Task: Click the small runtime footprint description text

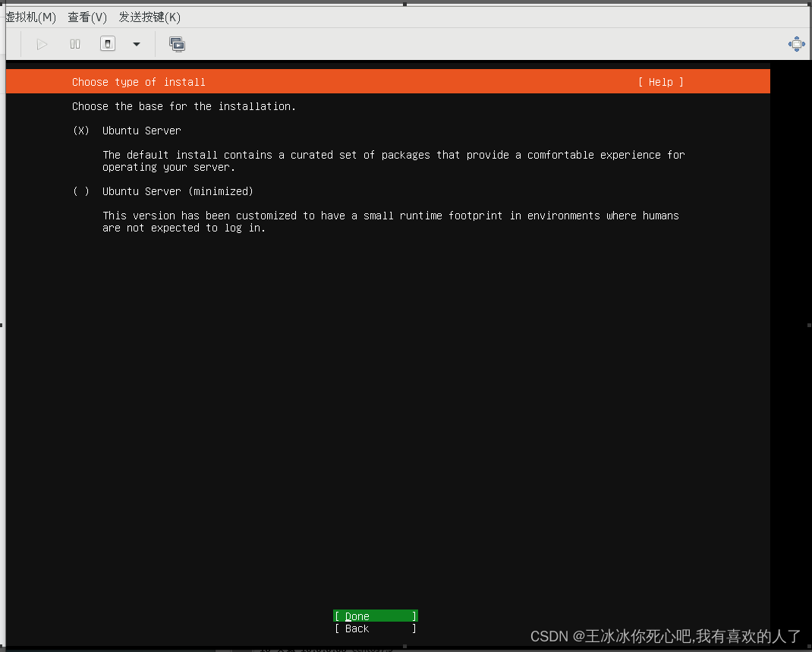Action: coord(391,222)
